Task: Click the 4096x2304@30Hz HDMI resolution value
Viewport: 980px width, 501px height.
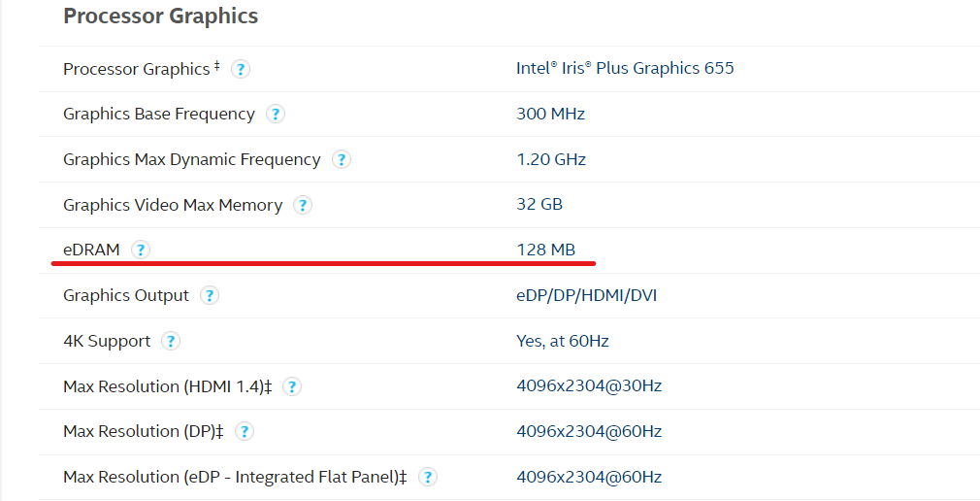Action: click(x=589, y=385)
